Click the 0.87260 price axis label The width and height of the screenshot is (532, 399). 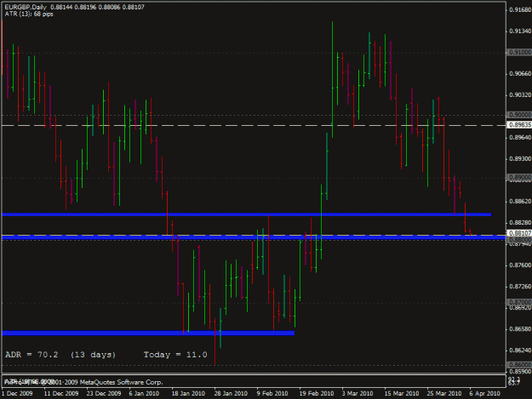pos(520,287)
